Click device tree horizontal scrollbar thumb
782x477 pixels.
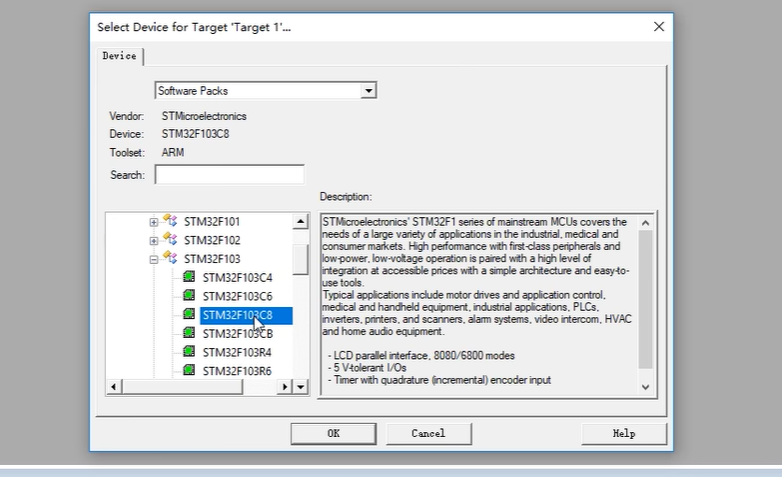pyautogui.click(x=182, y=387)
